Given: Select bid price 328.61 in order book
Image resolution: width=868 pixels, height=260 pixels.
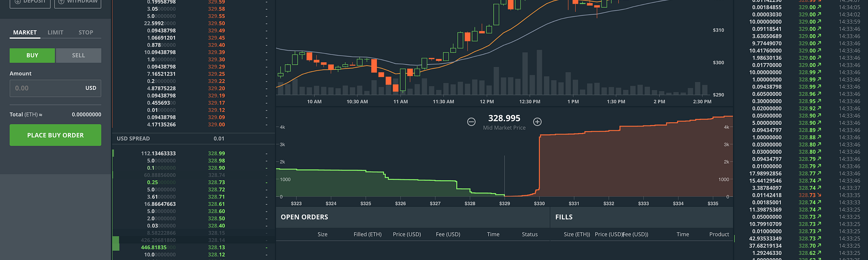Looking at the screenshot, I should [x=216, y=204].
